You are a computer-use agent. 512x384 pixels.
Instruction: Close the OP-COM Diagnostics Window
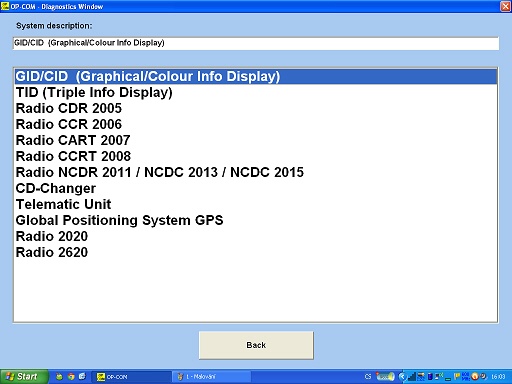click(x=505, y=6)
